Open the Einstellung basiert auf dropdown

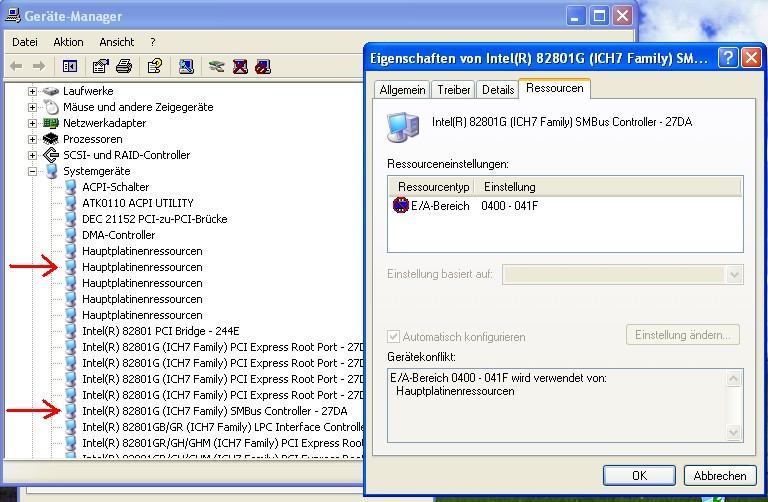tap(734, 274)
